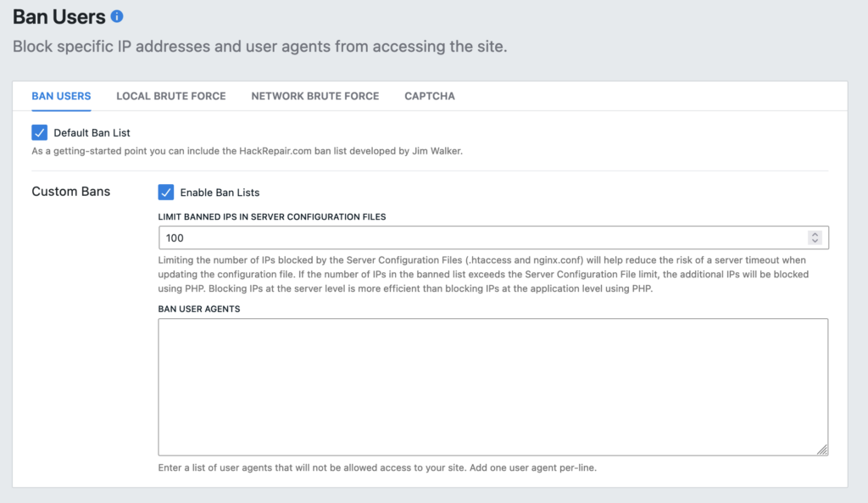
Task: Switch to the Local Brute Force tab
Action: [x=171, y=96]
